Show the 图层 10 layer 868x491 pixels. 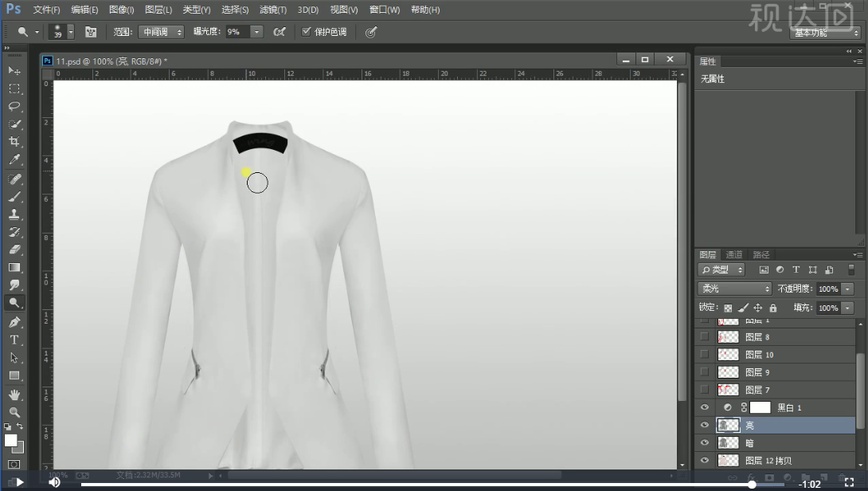[704, 354]
